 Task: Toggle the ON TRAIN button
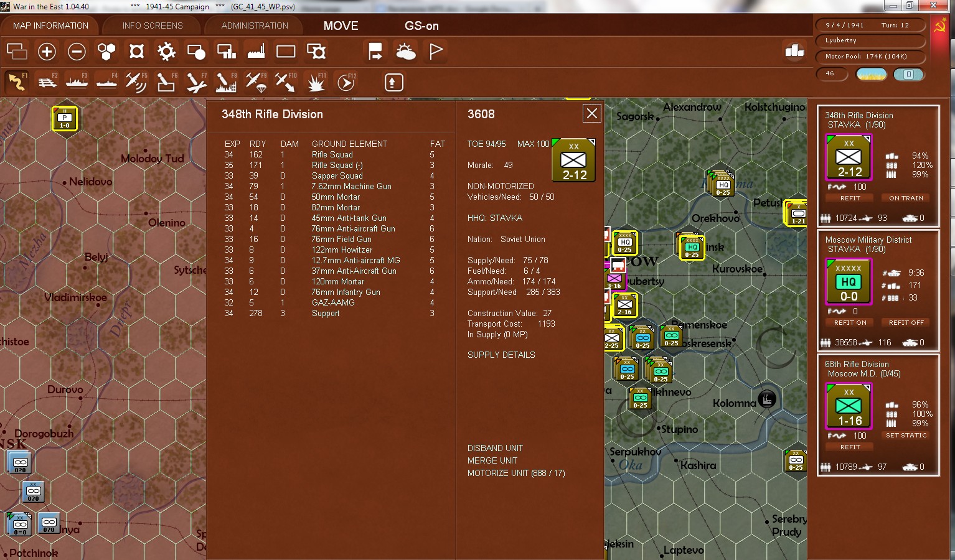click(906, 198)
